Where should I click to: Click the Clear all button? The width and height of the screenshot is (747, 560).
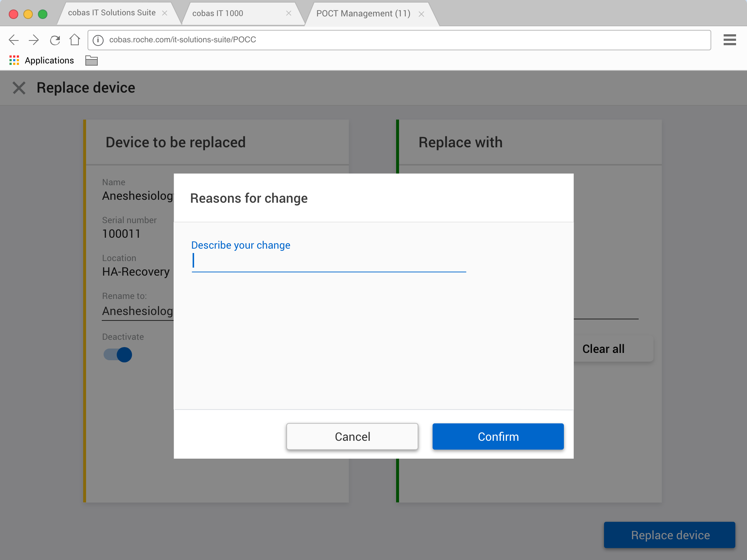click(x=603, y=349)
